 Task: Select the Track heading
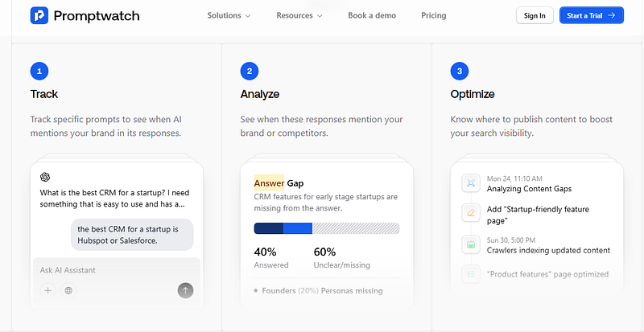(x=44, y=94)
